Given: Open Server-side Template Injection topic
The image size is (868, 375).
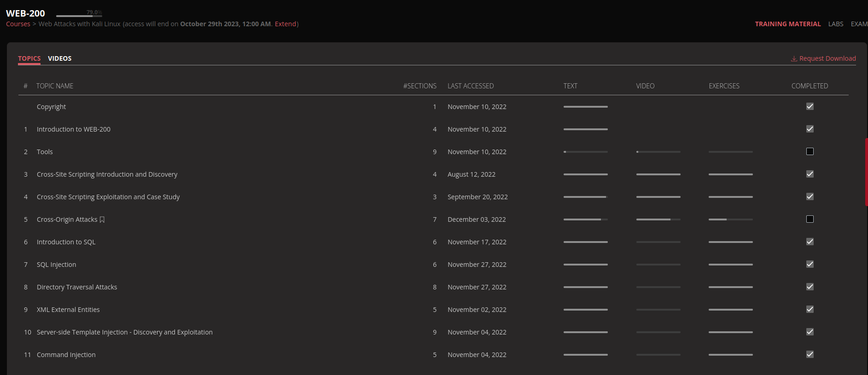Looking at the screenshot, I should (x=125, y=332).
